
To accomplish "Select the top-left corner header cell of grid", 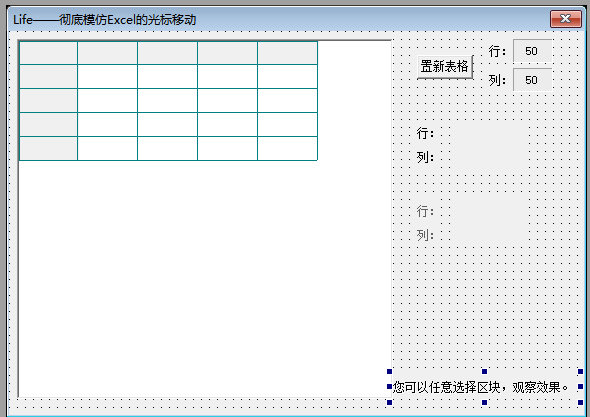I will click(x=48, y=53).
